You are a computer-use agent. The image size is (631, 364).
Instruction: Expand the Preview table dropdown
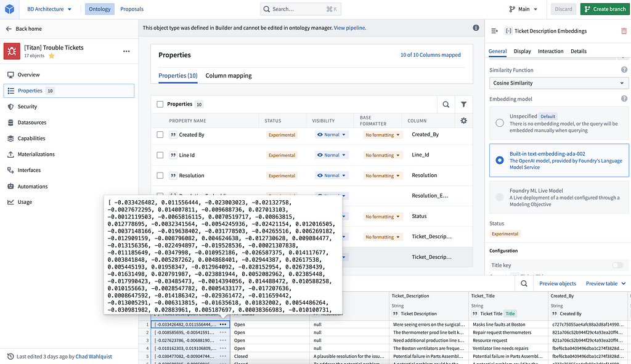pyautogui.click(x=606, y=283)
